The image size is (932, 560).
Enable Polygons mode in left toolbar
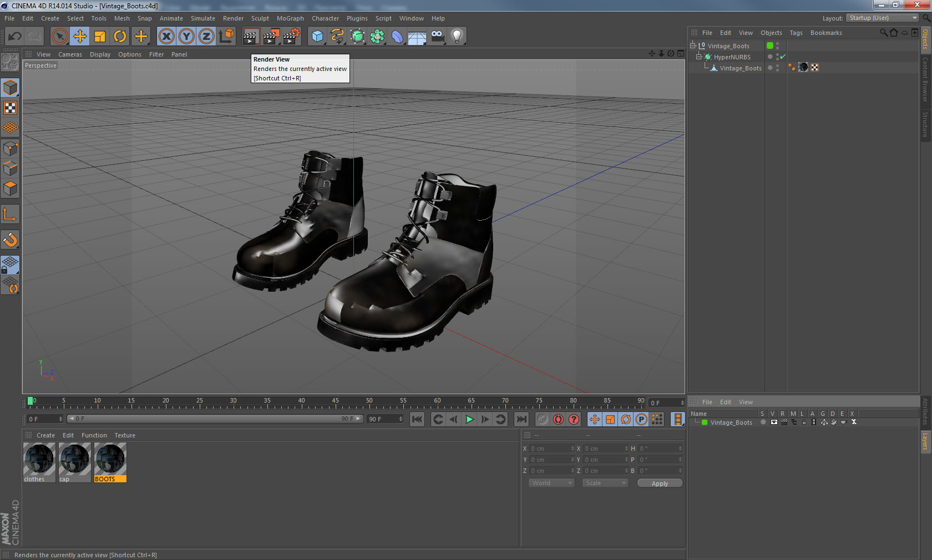pos(11,189)
